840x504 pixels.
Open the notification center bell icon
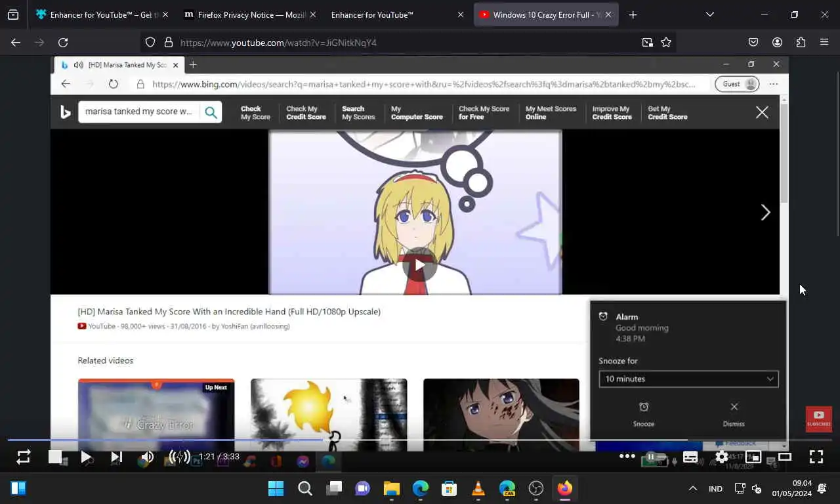coord(822,488)
